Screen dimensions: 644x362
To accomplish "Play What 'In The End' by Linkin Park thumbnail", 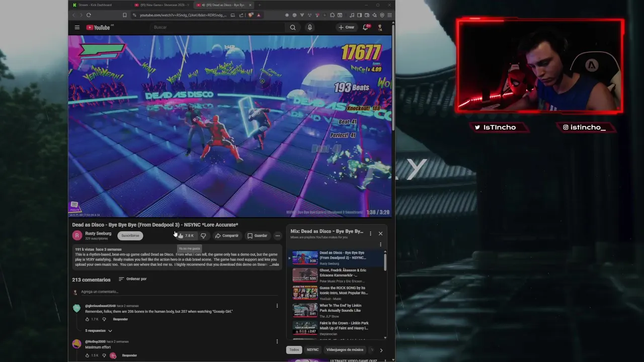I will click(x=305, y=311).
